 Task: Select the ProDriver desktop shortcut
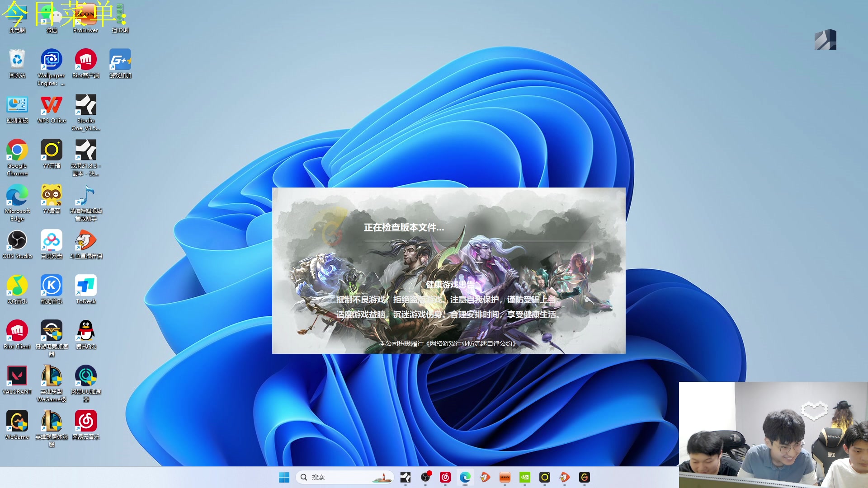pos(85,18)
